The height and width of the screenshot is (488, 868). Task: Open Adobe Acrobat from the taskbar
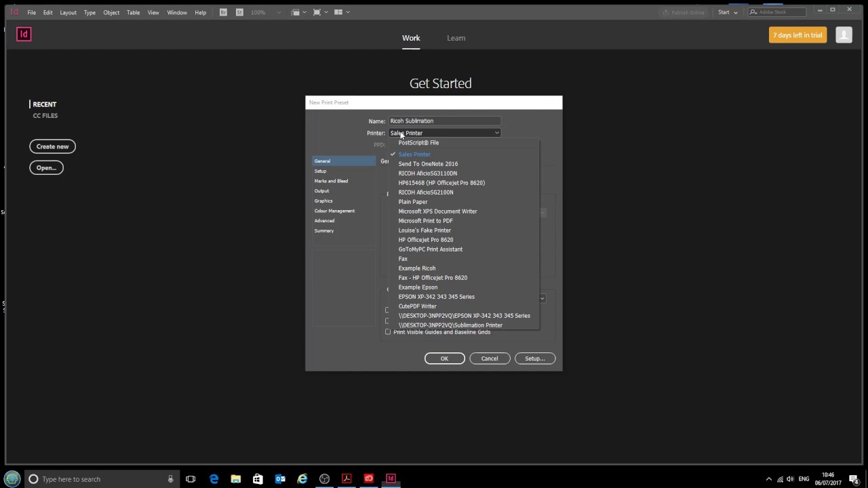[x=347, y=479]
